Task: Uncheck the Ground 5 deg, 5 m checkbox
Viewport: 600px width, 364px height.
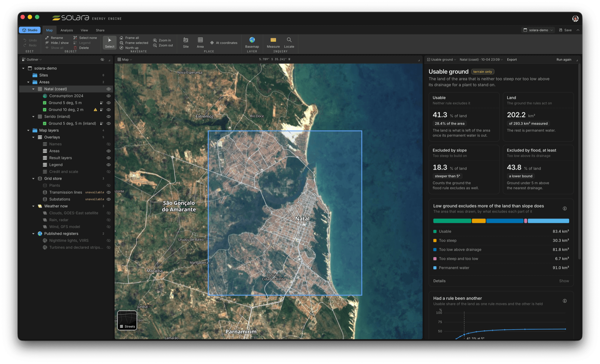Action: (45, 103)
